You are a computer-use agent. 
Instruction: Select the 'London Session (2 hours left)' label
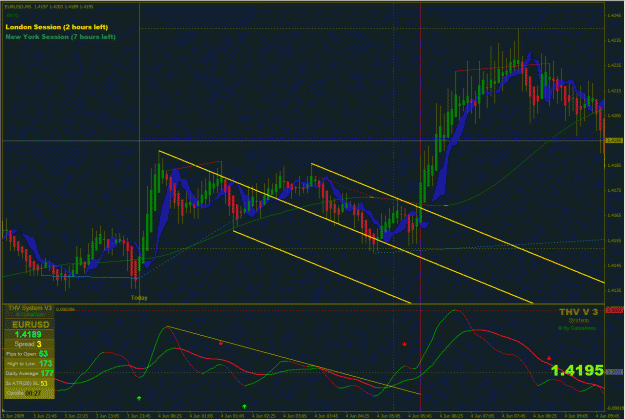[57, 27]
